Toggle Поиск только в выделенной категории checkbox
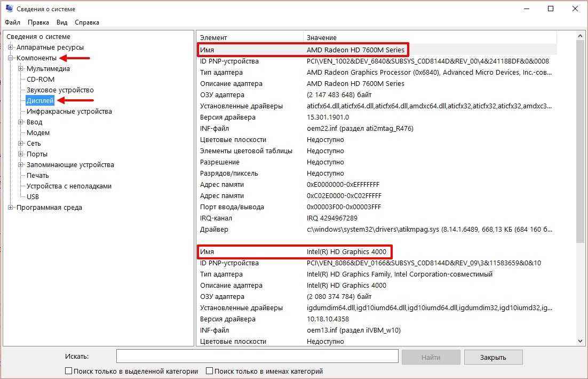Screen dimensions: 588x379 pos(68,371)
